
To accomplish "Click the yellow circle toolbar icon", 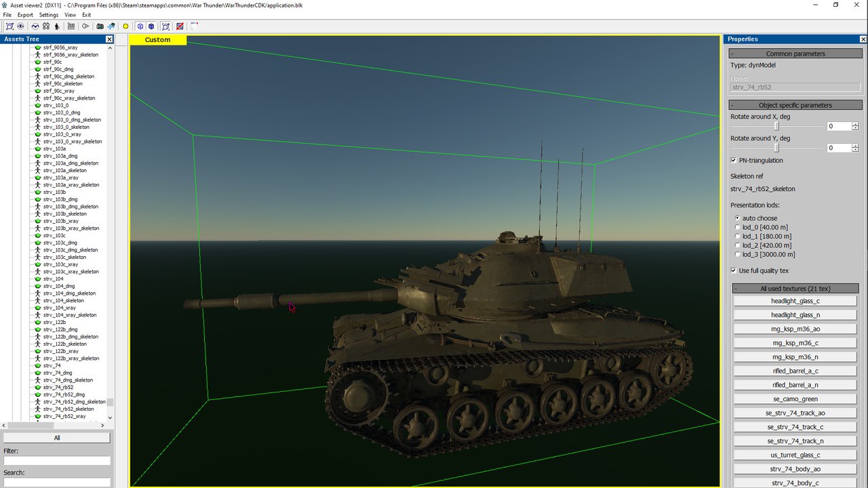I will [125, 26].
